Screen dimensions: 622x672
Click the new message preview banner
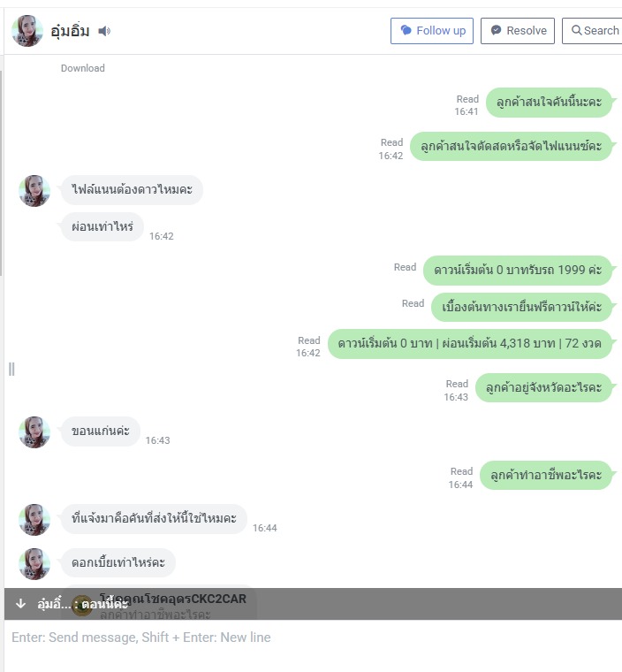[313, 604]
